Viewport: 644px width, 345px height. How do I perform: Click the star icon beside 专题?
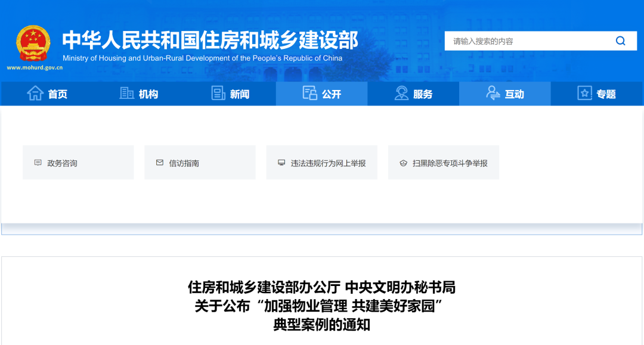point(584,93)
